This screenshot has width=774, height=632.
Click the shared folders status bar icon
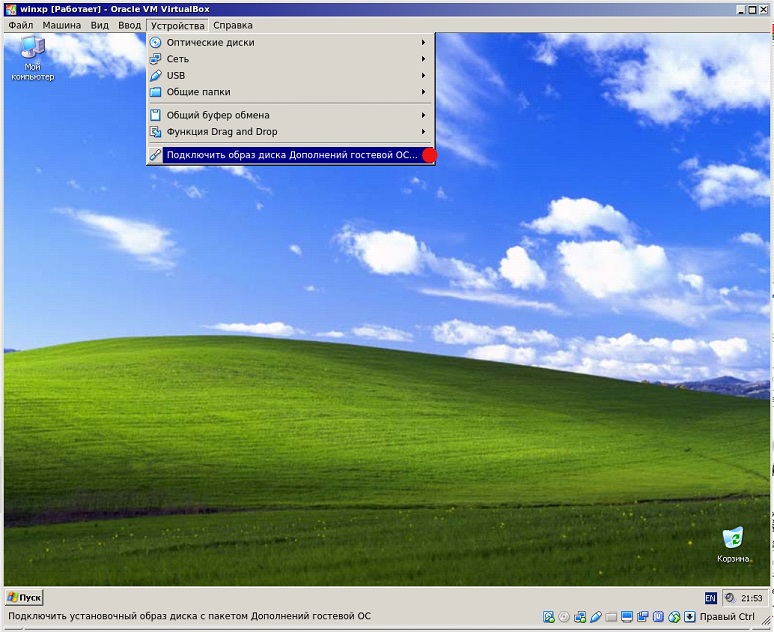click(x=611, y=617)
